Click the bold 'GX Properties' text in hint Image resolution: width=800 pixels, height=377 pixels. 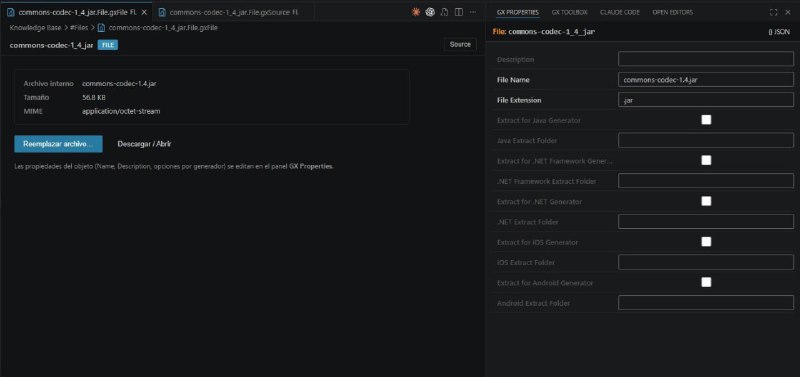click(x=311, y=166)
